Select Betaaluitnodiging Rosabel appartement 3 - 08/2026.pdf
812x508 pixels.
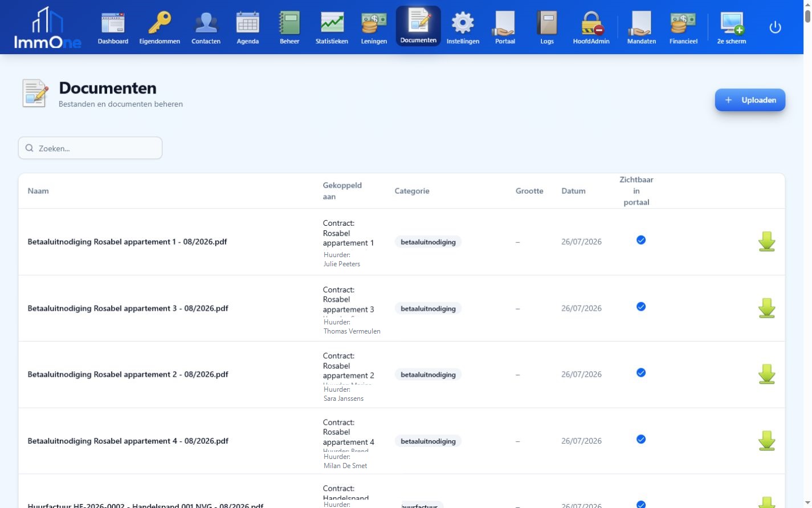pos(128,308)
